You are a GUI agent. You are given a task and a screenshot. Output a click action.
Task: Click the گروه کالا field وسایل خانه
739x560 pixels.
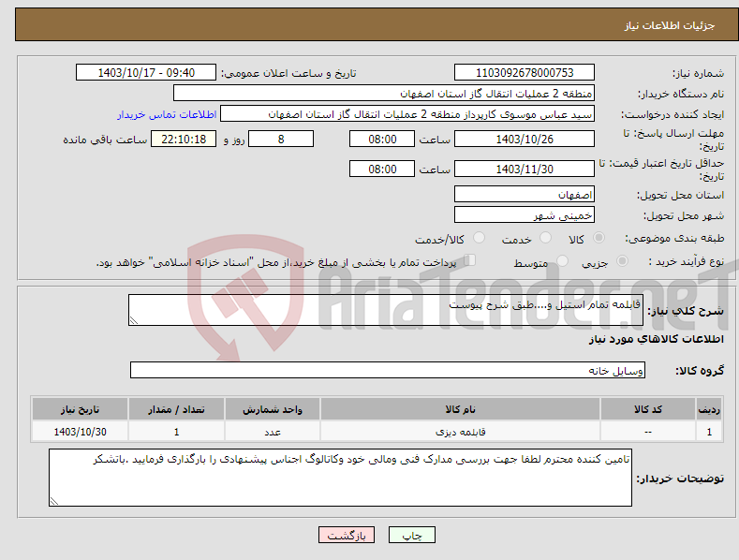[388, 370]
